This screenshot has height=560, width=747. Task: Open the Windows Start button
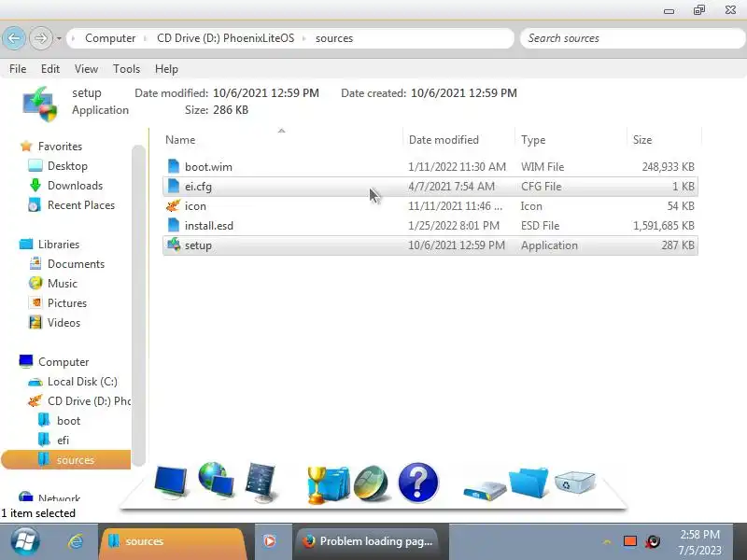[x=25, y=541]
